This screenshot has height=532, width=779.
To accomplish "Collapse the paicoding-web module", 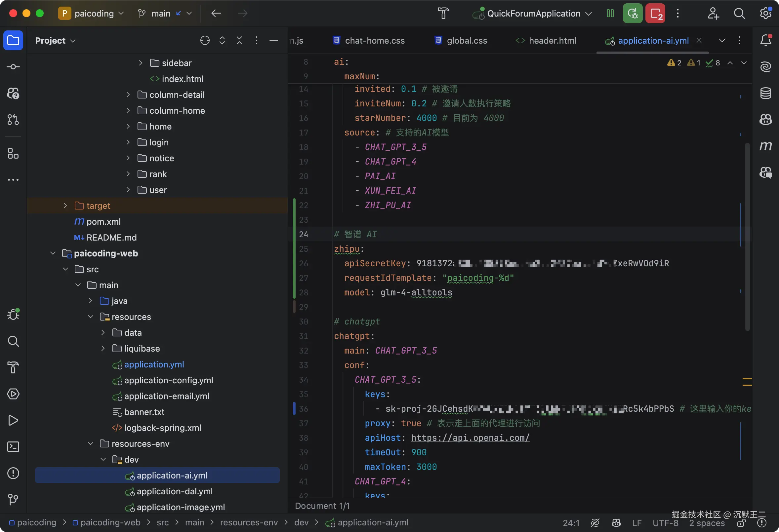I will (53, 253).
